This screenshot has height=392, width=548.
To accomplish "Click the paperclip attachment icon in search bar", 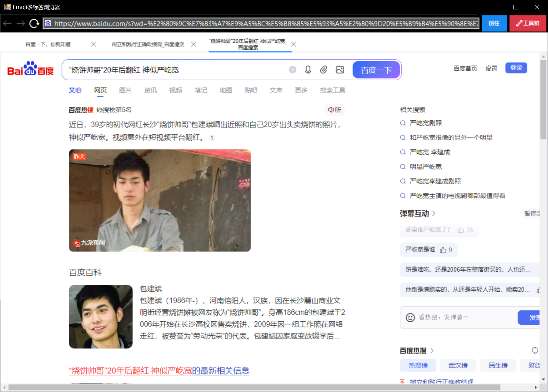I will point(324,70).
